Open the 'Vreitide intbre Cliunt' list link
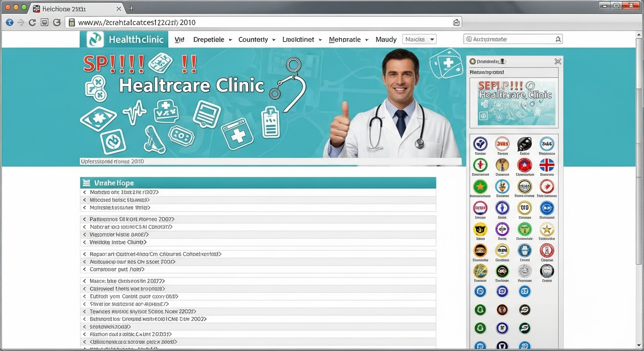Viewport: 644px width, 351px height. [118, 242]
